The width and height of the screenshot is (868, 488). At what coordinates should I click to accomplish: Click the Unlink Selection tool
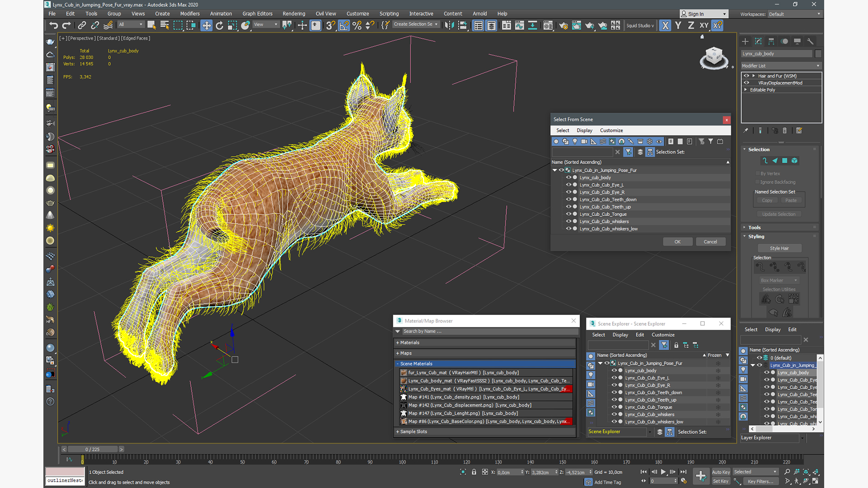pos(95,26)
